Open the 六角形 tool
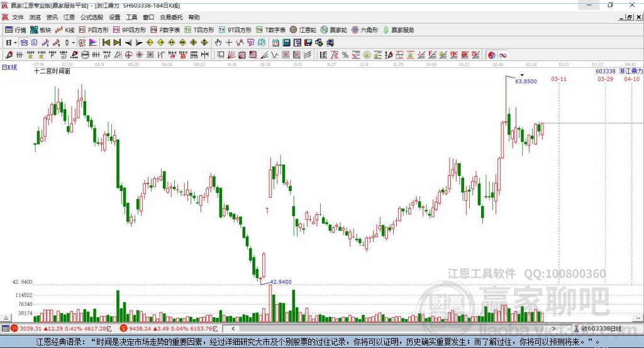 pos(365,30)
